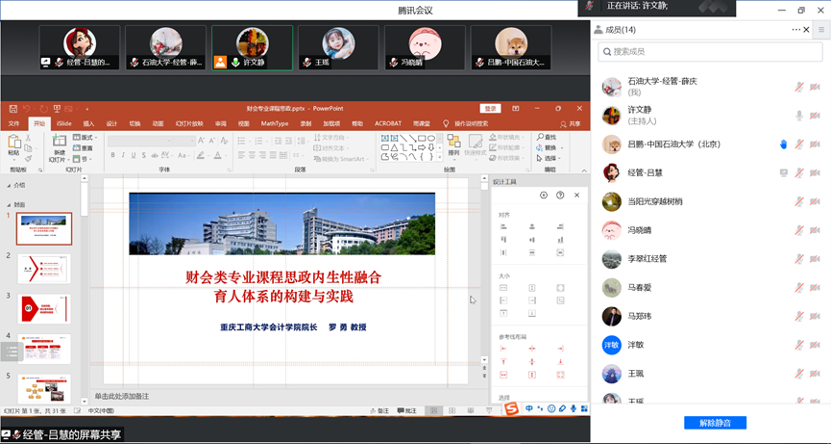
Task: Click the 登录 sign-in button in PowerPoint
Action: click(489, 108)
